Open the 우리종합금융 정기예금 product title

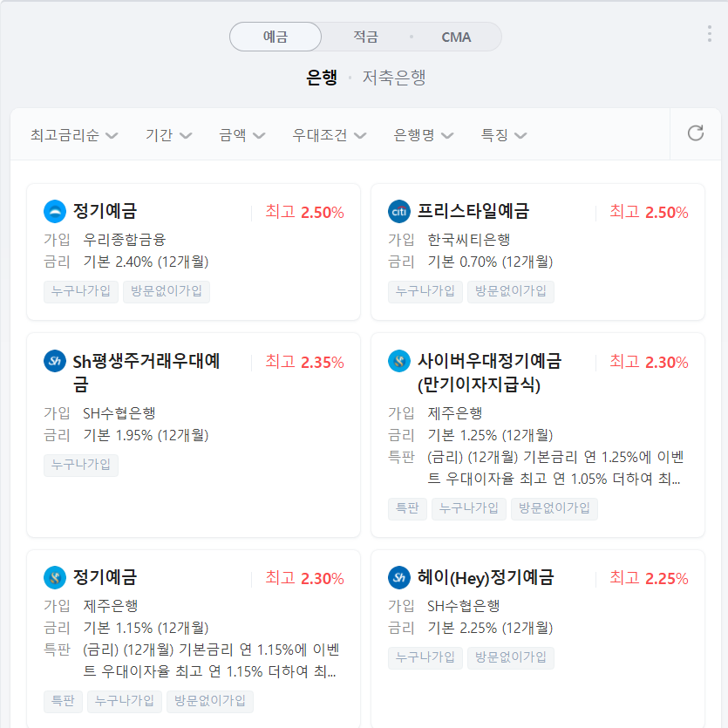pos(105,211)
